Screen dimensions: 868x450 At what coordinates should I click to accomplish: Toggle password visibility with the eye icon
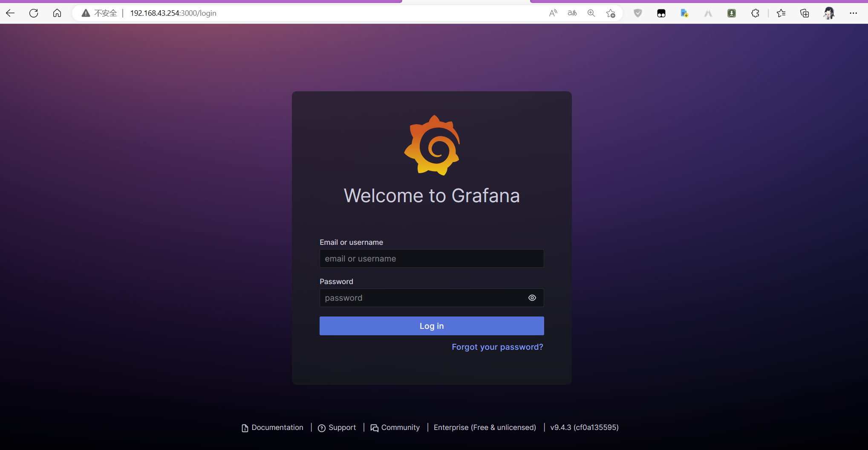(x=532, y=298)
